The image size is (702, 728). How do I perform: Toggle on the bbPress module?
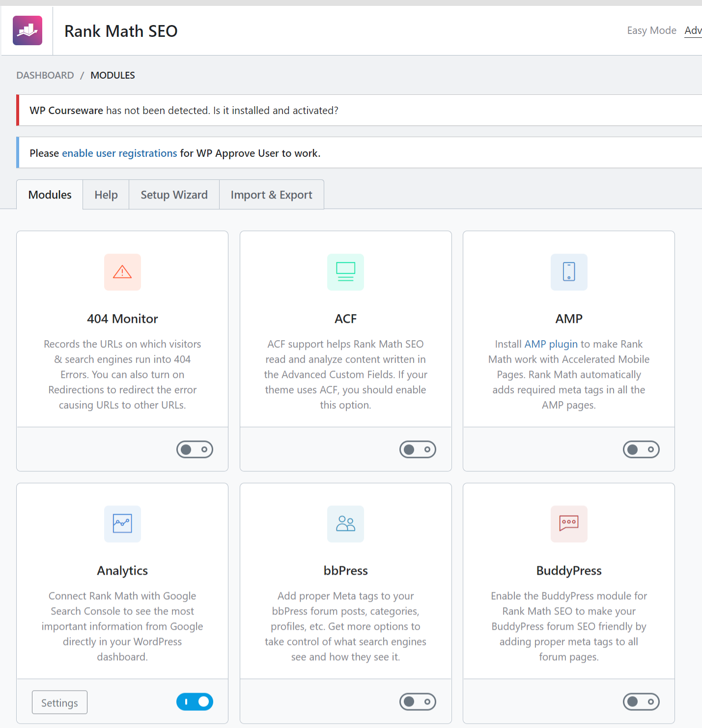pos(418,701)
